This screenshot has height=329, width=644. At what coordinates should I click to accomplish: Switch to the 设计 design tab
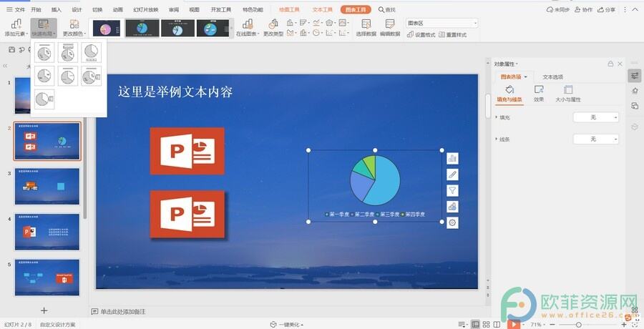point(77,9)
